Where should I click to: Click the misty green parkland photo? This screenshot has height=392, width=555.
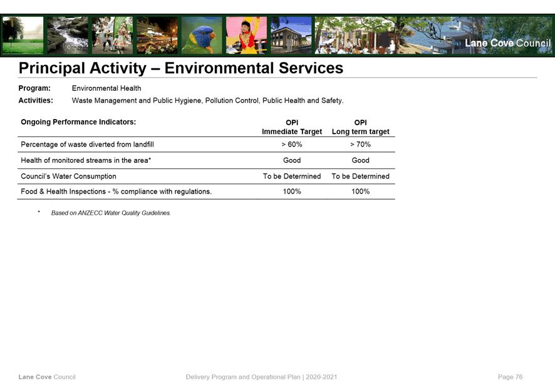tap(23, 35)
